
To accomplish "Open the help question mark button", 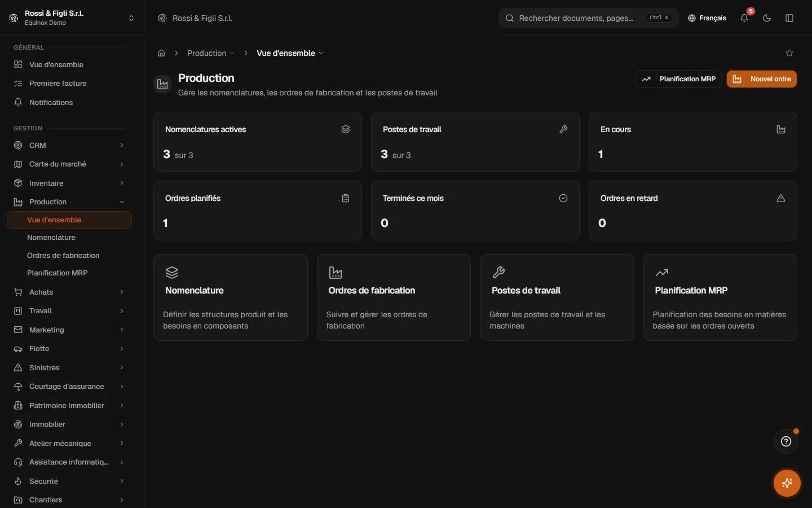I will (x=786, y=441).
